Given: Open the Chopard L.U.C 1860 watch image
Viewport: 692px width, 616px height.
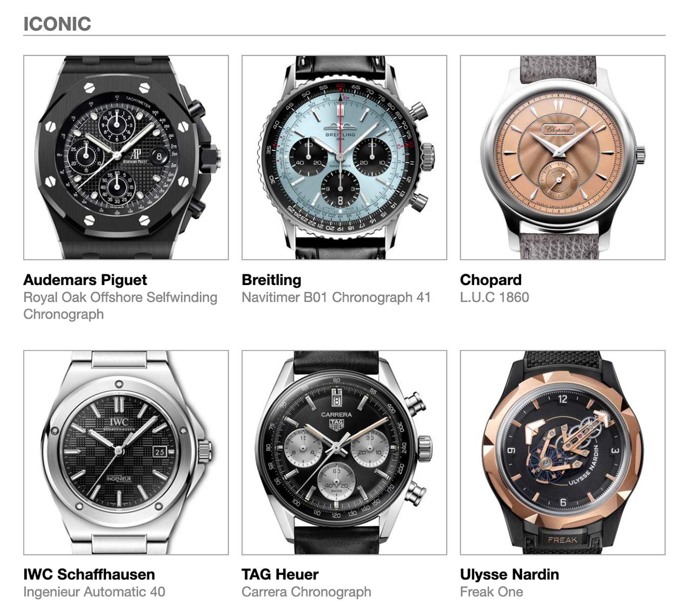Looking at the screenshot, I should 563,157.
